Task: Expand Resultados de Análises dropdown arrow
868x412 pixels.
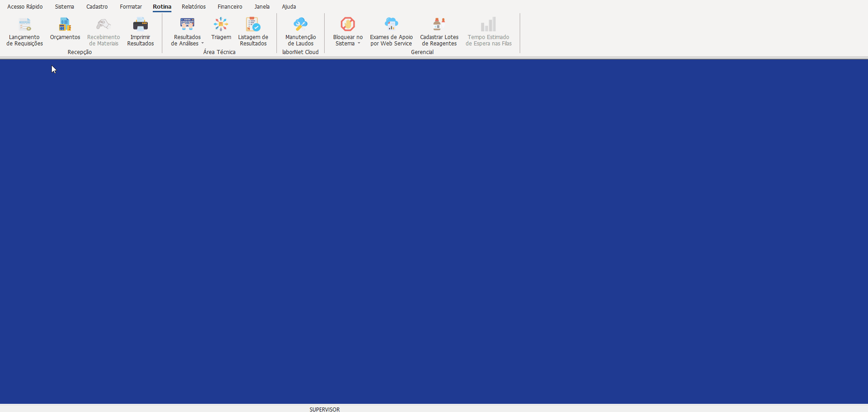Action: point(203,44)
